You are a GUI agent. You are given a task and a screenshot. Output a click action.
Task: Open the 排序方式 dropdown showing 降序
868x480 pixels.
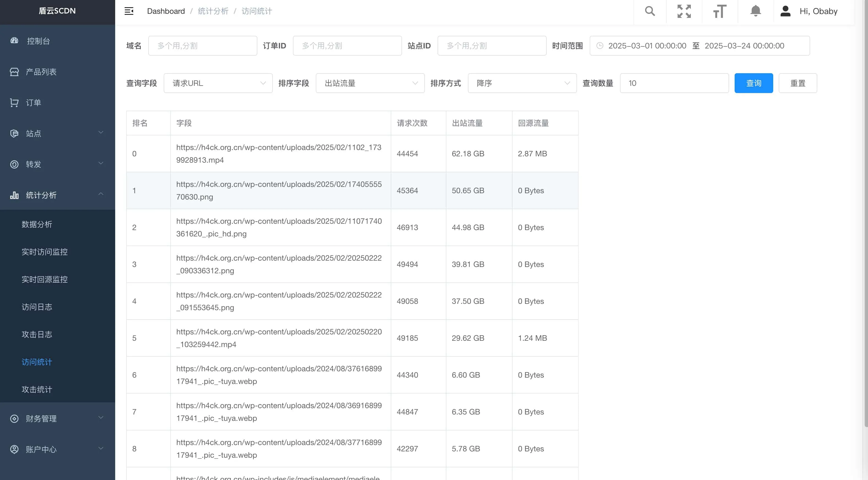pyautogui.click(x=522, y=83)
